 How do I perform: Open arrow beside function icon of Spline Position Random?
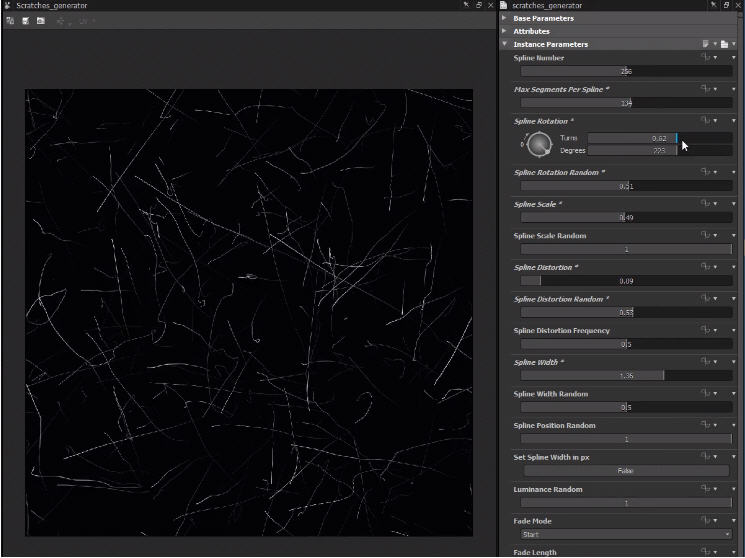pos(715,425)
